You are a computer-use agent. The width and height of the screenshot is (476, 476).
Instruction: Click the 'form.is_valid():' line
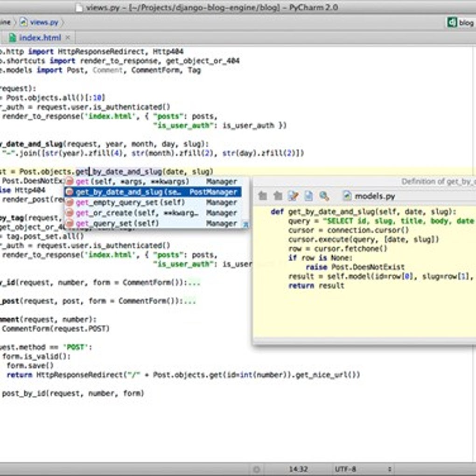36,357
